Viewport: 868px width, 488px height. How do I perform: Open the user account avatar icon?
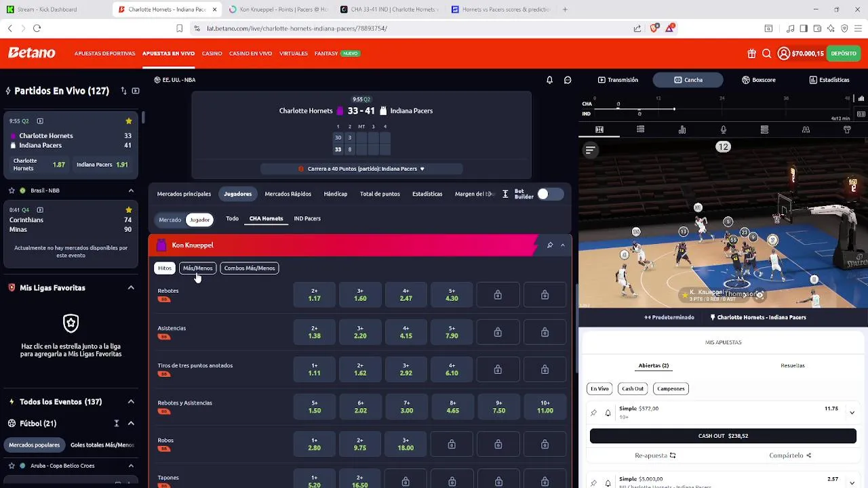783,54
